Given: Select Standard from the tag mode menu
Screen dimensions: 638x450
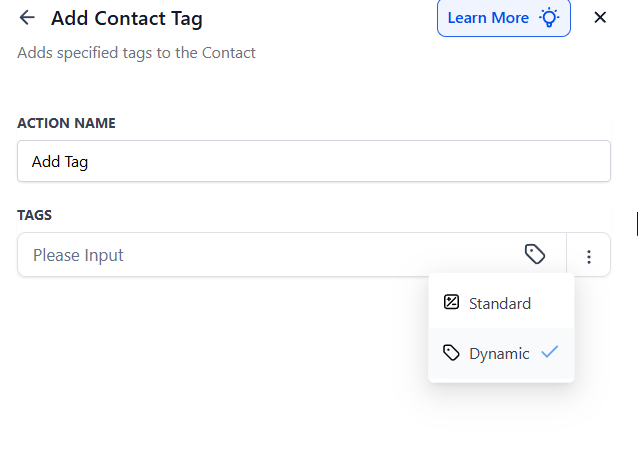Looking at the screenshot, I should pyautogui.click(x=500, y=303).
